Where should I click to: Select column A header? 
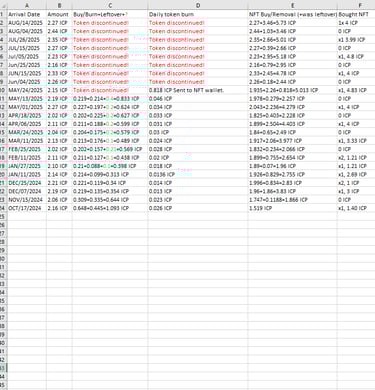pyautogui.click(x=27, y=5)
